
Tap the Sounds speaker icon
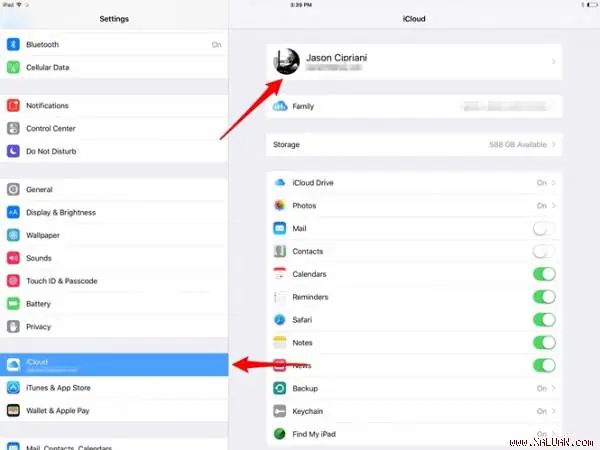(x=13, y=258)
